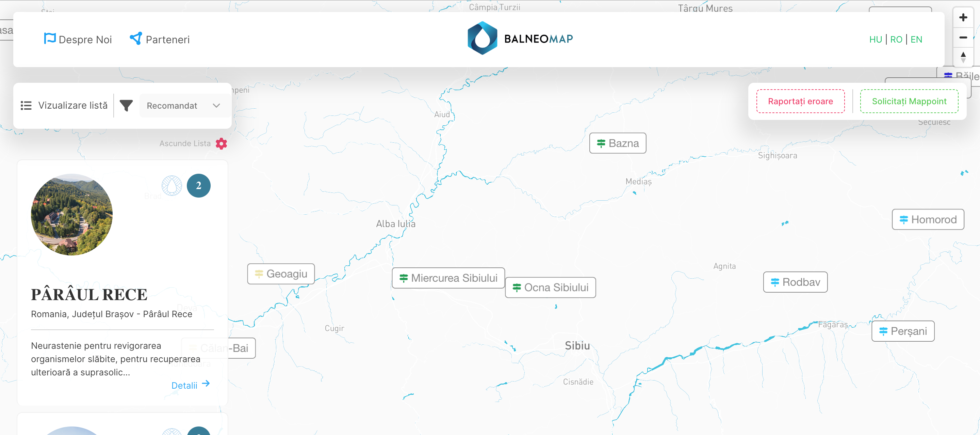Click 'Romania, Județul Brașov - Pârâul Rece' text
This screenshot has height=435, width=980.
coord(112,314)
